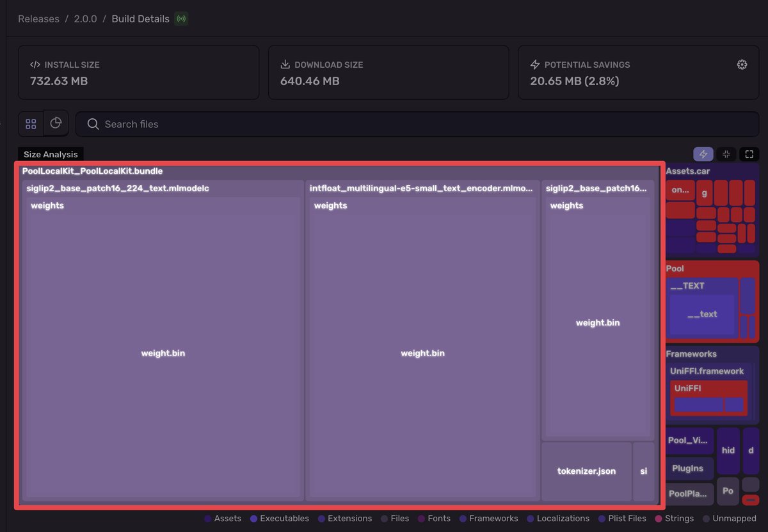768x532 pixels.
Task: Click 'weights' label in intfloat encoder block
Action: pos(331,206)
